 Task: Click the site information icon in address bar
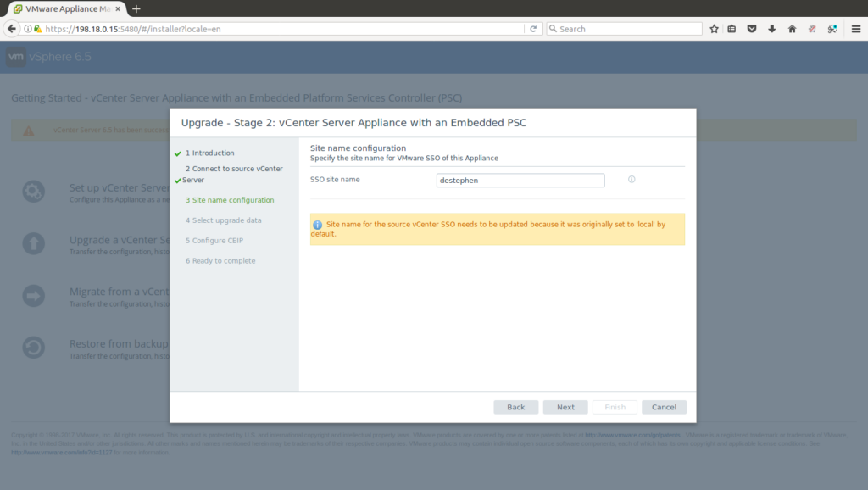(x=28, y=29)
